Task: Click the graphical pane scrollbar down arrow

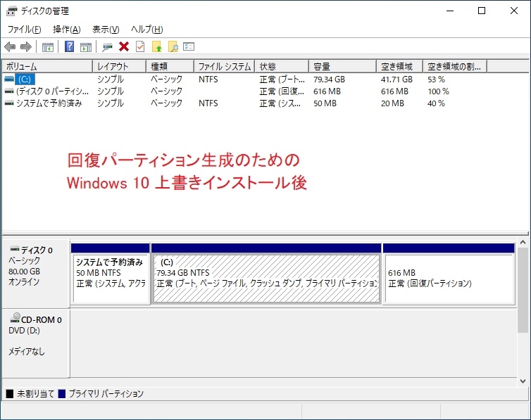Action: 523,381
